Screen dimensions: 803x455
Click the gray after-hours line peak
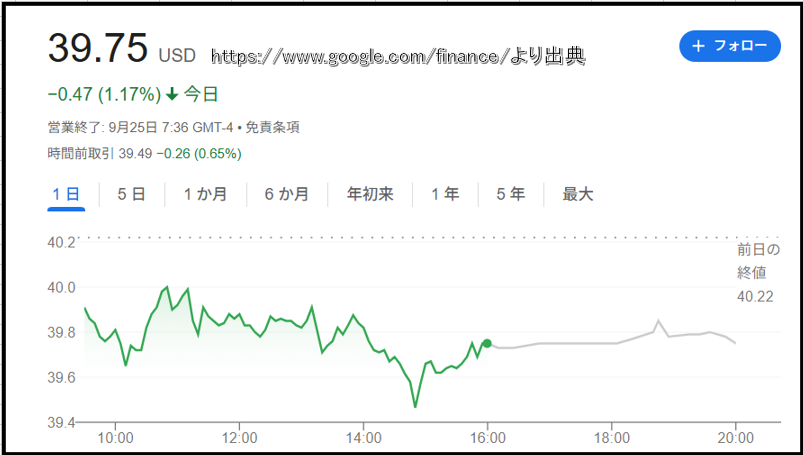pos(658,321)
